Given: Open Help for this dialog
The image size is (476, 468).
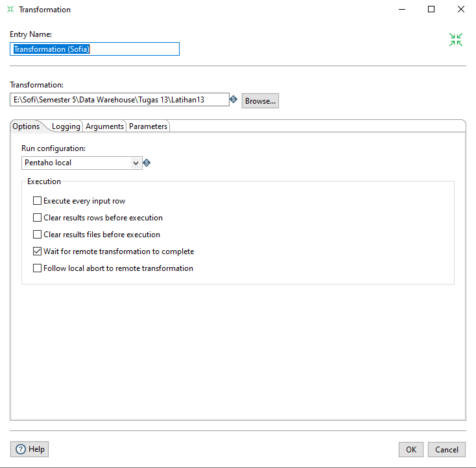Looking at the screenshot, I should point(29,449).
